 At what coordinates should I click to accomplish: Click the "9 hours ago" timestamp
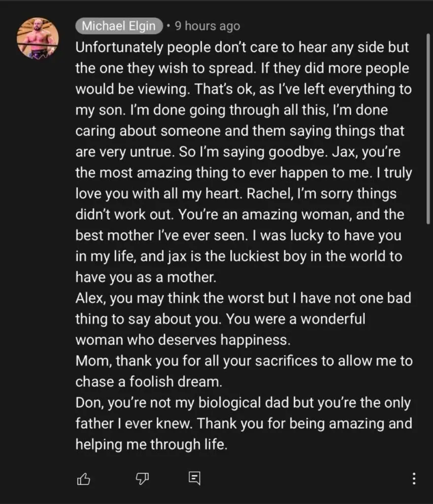coord(207,26)
